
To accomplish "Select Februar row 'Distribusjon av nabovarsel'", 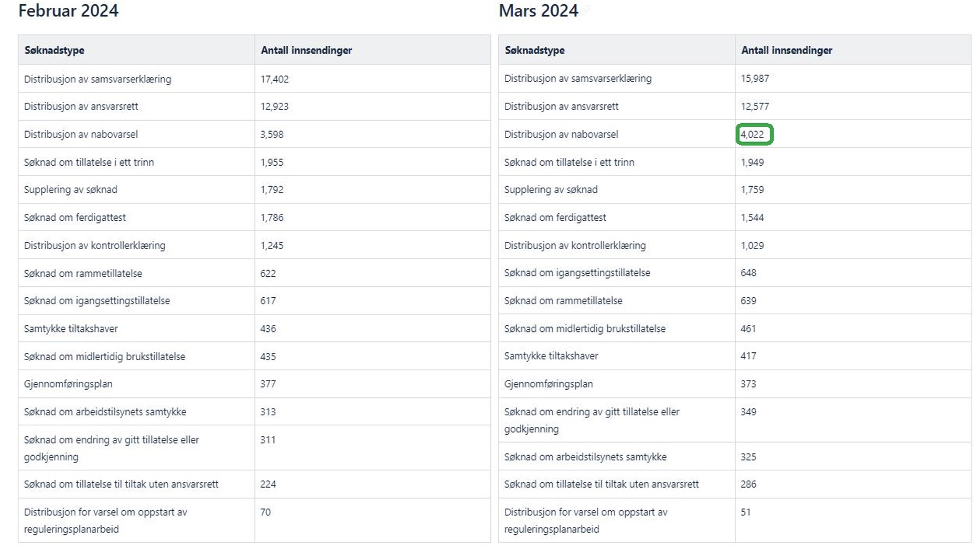I will coord(254,134).
